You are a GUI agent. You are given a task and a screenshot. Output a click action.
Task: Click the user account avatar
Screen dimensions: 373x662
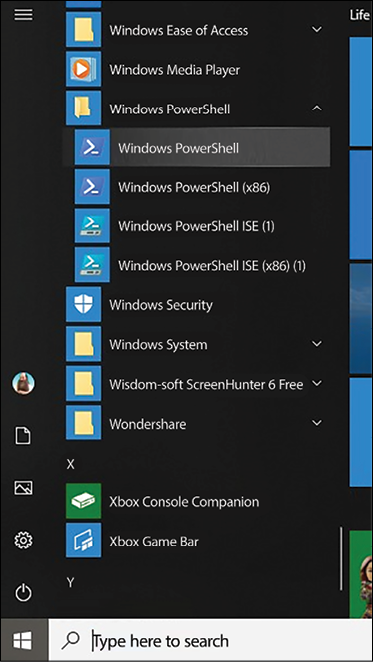pos(23,383)
